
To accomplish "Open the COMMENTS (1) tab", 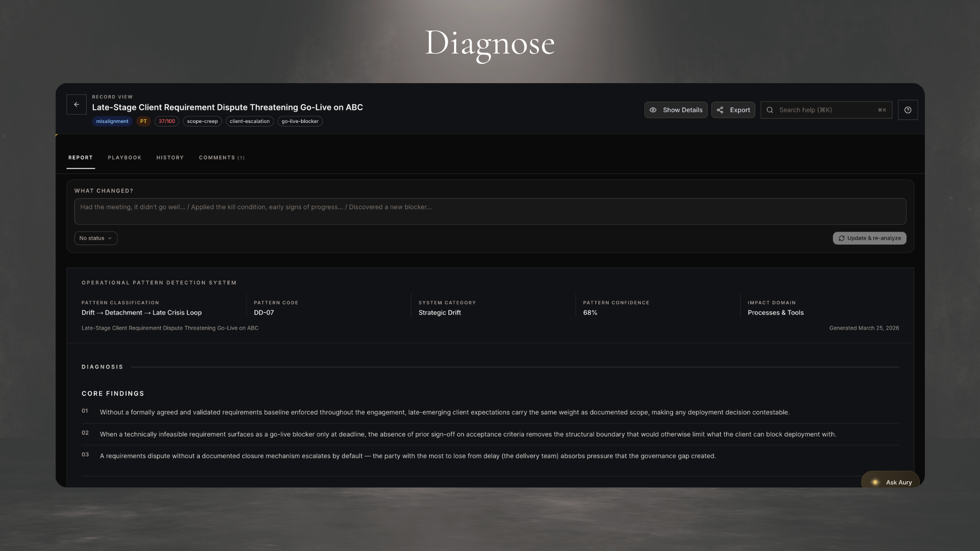I will 222,158.
